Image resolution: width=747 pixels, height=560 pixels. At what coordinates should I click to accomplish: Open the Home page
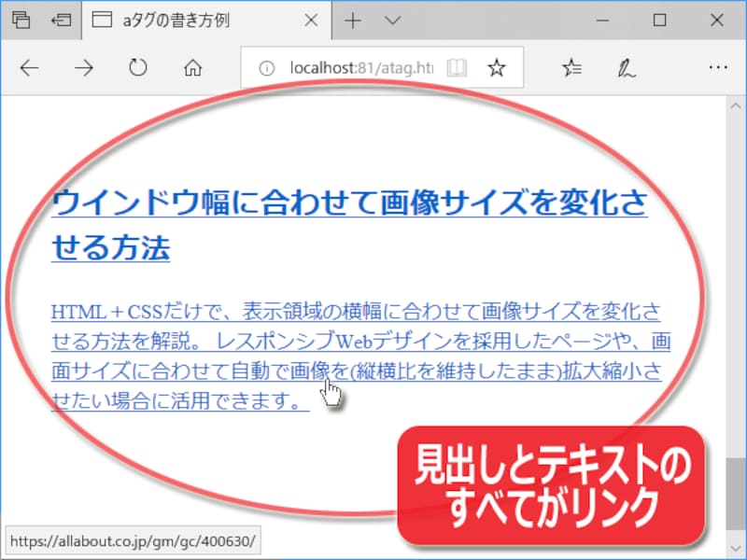click(192, 67)
